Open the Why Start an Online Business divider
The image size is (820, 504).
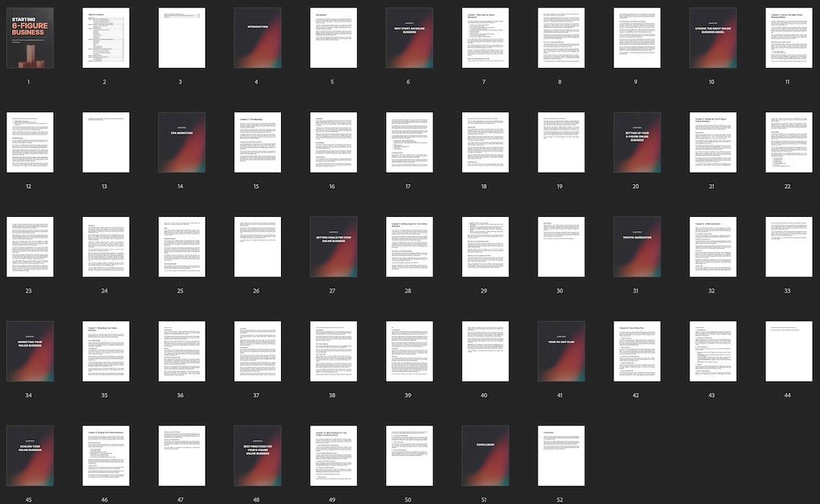click(x=409, y=38)
